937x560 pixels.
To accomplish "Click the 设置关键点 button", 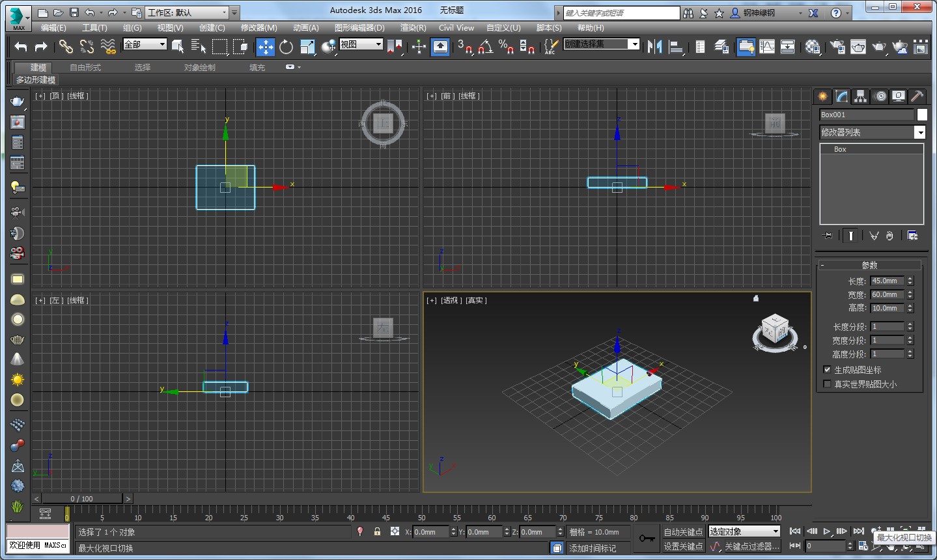I will point(683,546).
